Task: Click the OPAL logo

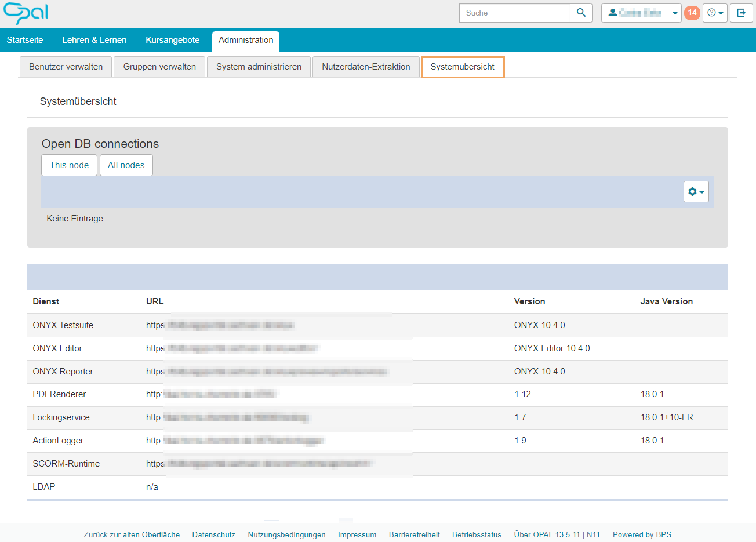Action: point(26,13)
